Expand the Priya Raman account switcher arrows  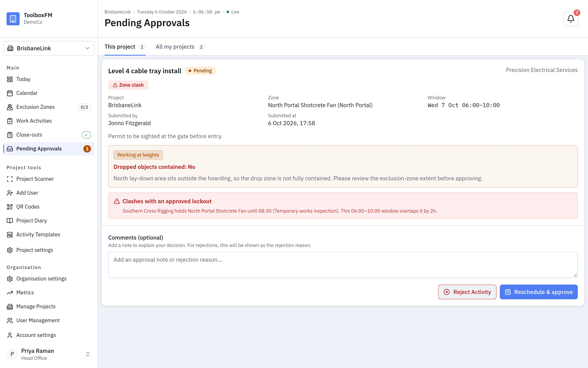(88, 354)
